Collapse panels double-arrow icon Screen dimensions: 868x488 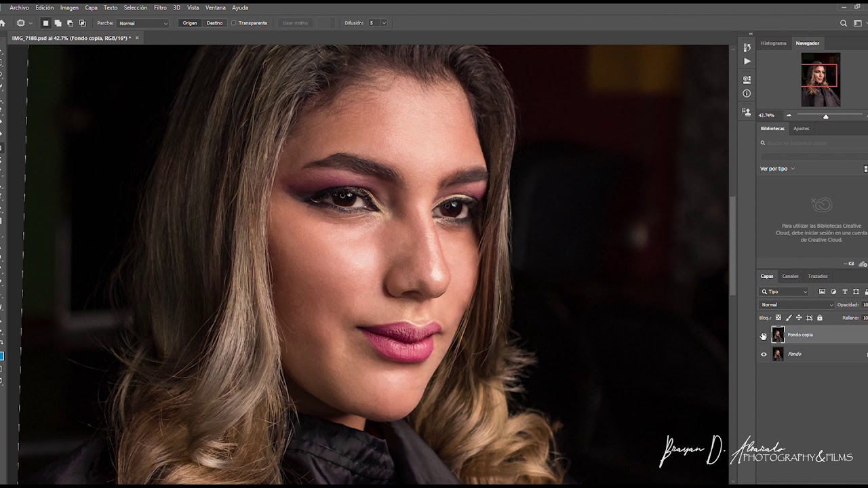click(751, 33)
